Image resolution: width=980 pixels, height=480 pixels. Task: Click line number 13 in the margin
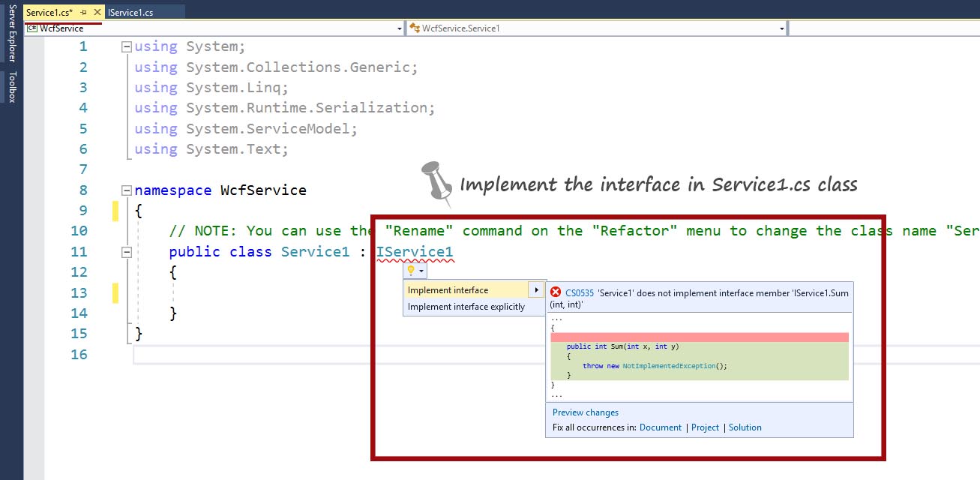pos(79,293)
